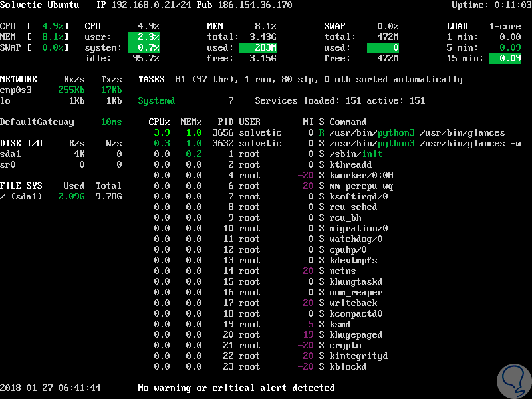Select process PID 3632 glances -w
The height and width of the screenshot is (399, 532).
[x=337, y=143]
